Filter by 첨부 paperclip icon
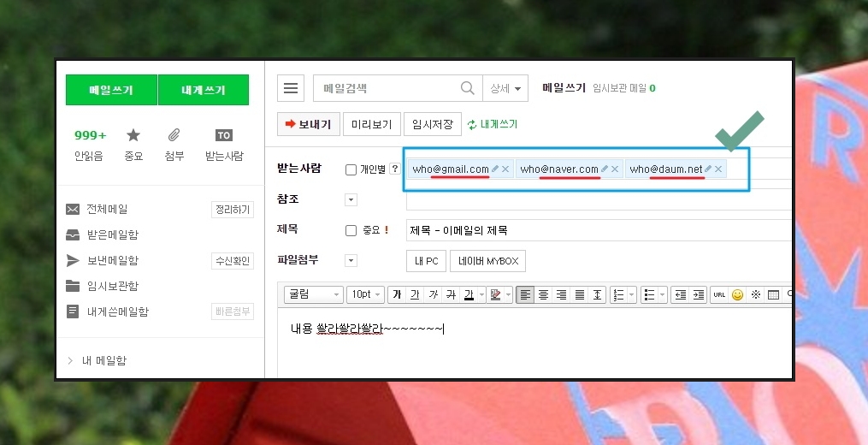Image resolution: width=868 pixels, height=445 pixels. 174,145
